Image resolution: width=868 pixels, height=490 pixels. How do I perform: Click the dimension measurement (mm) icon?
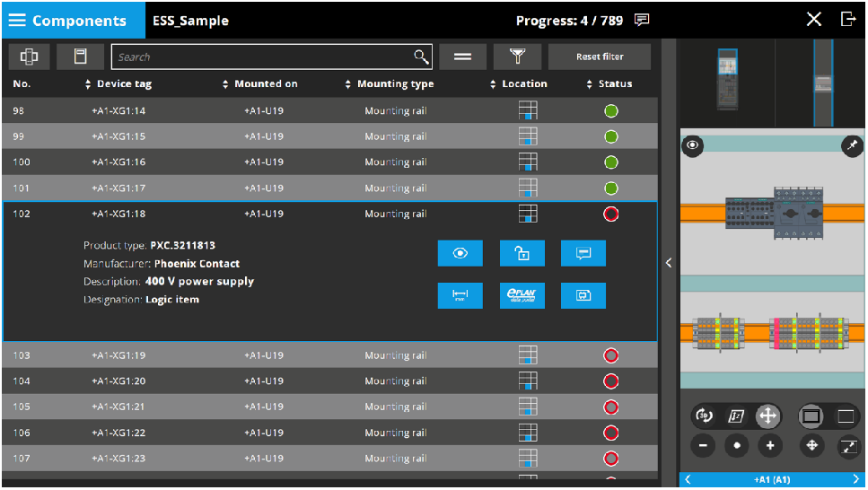pos(460,295)
